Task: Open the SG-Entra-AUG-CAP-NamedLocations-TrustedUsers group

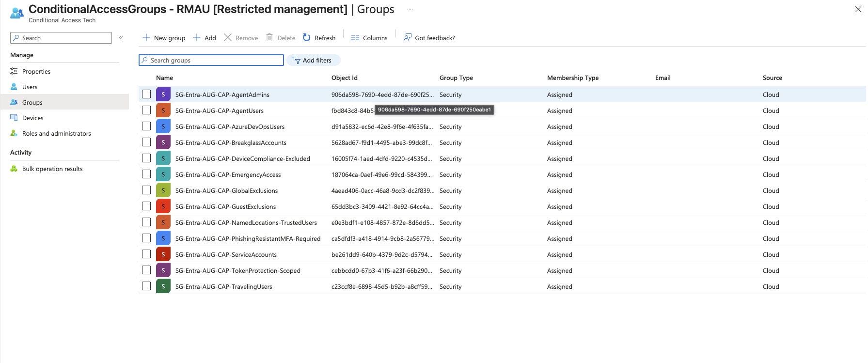Action: coord(246,222)
